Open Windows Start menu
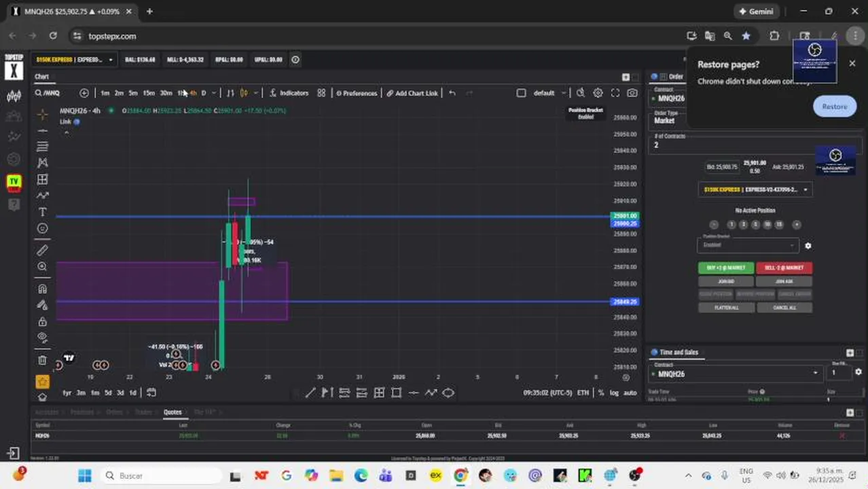The width and height of the screenshot is (868, 489). [84, 475]
